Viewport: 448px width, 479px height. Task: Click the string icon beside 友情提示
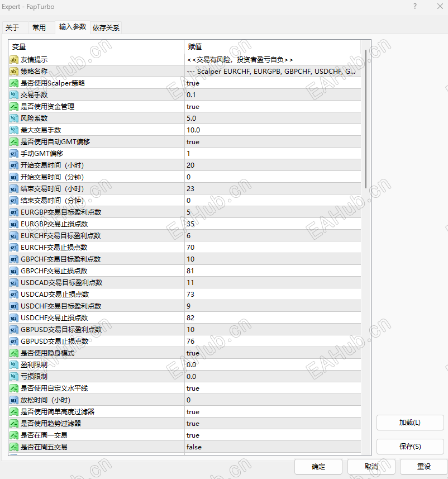tap(14, 60)
